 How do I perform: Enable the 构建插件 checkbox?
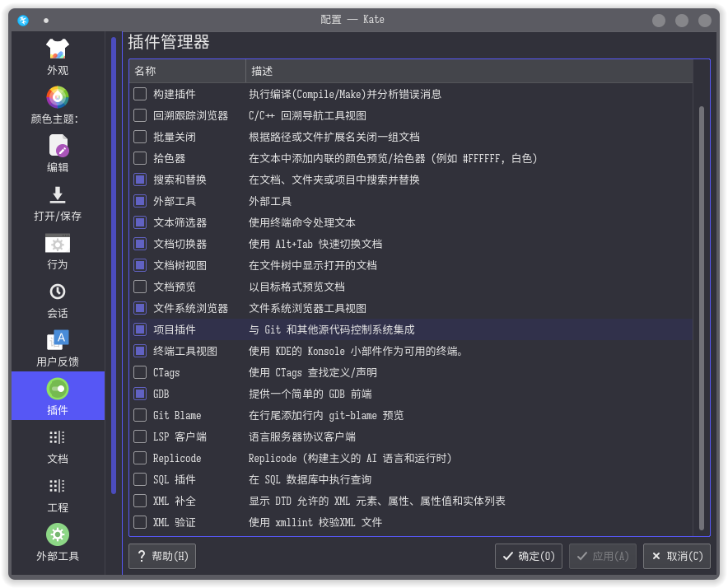(x=140, y=94)
